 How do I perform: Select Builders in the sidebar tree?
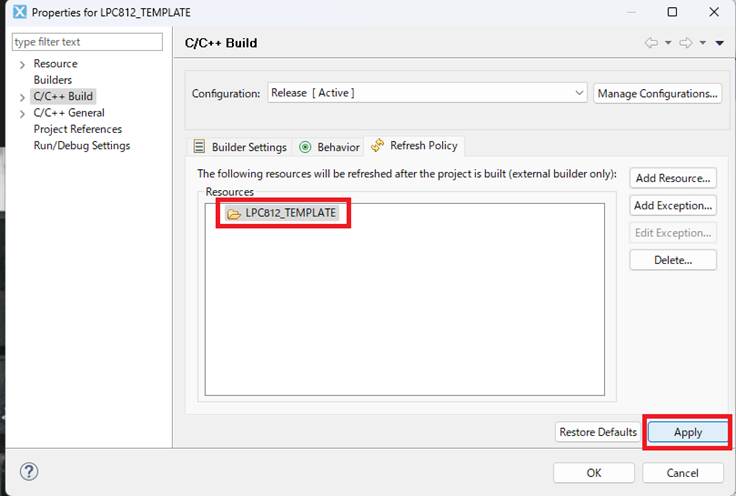53,80
